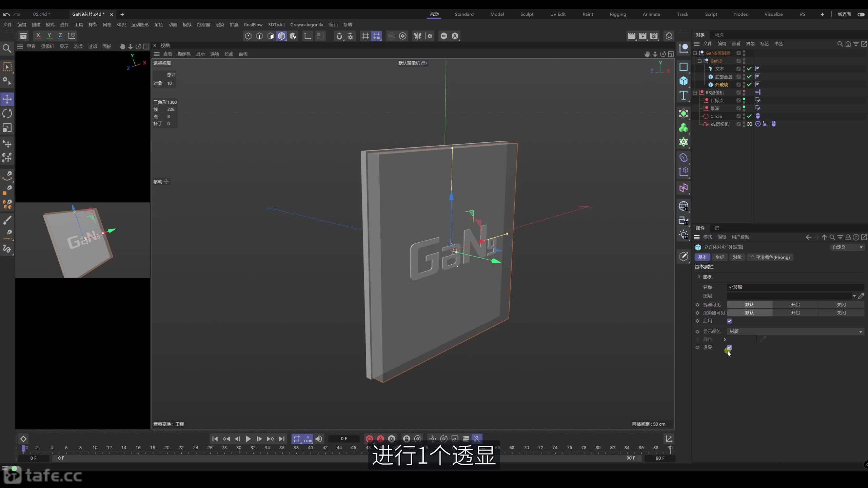
Task: Switch to the 05.c4d document tab
Action: [x=41, y=14]
